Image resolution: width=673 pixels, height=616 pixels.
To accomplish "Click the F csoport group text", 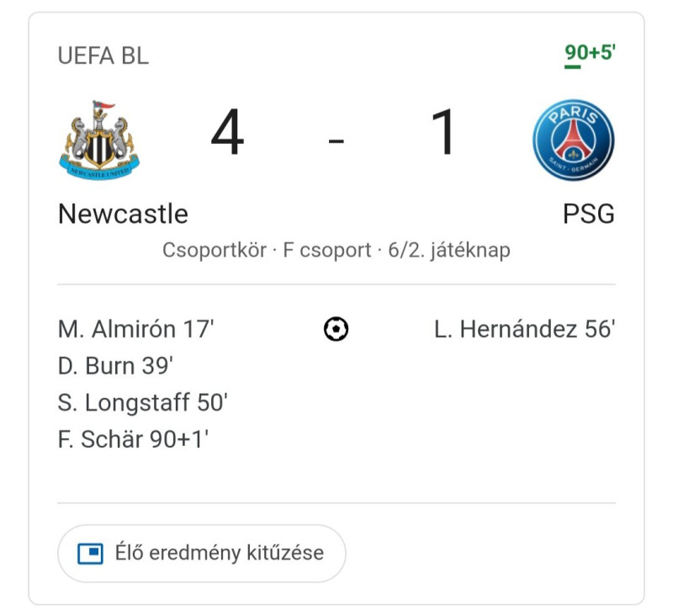I will click(x=327, y=250).
